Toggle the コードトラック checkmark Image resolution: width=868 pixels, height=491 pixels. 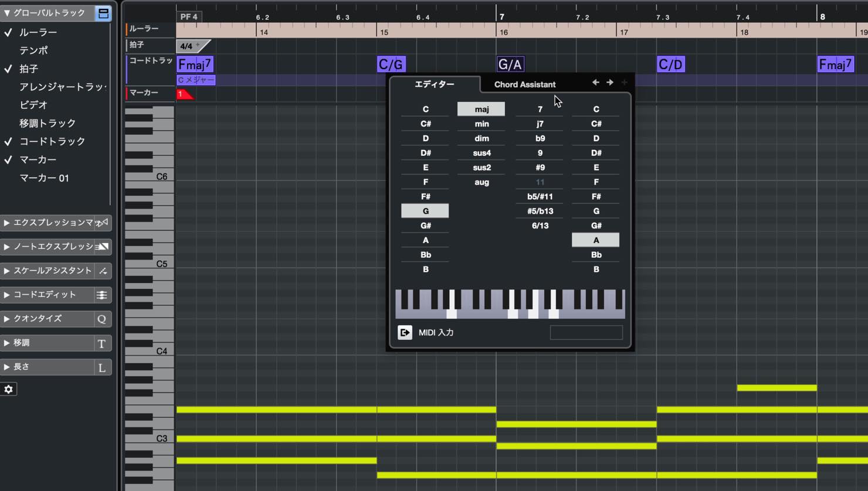click(x=8, y=141)
